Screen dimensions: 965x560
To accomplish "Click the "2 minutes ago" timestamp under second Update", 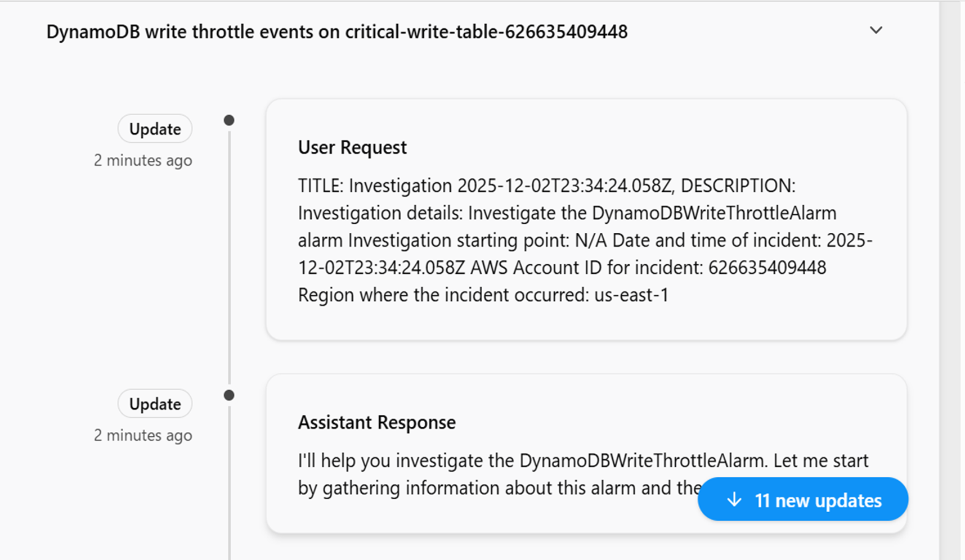I will pyautogui.click(x=143, y=436).
